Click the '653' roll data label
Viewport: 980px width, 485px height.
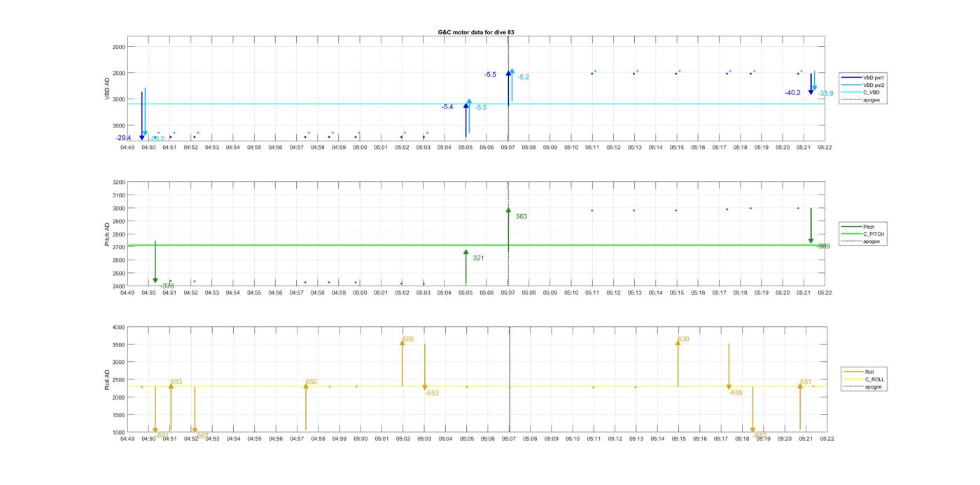(x=176, y=382)
